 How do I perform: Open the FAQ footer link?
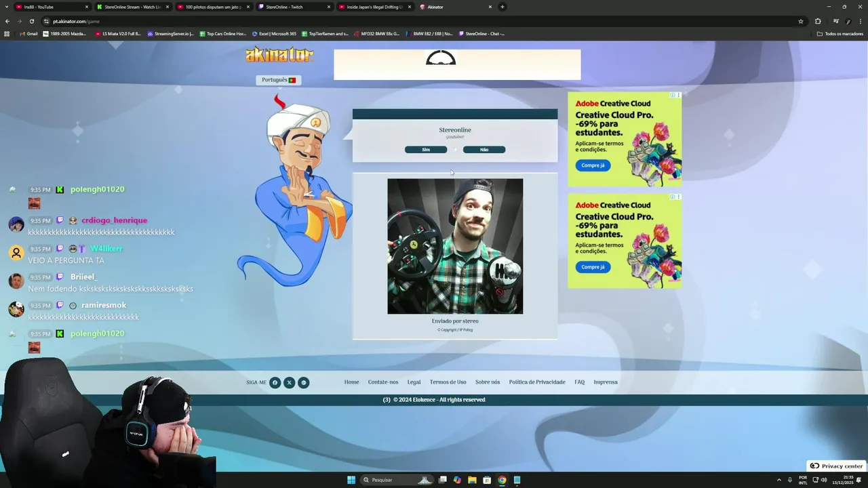pyautogui.click(x=579, y=382)
